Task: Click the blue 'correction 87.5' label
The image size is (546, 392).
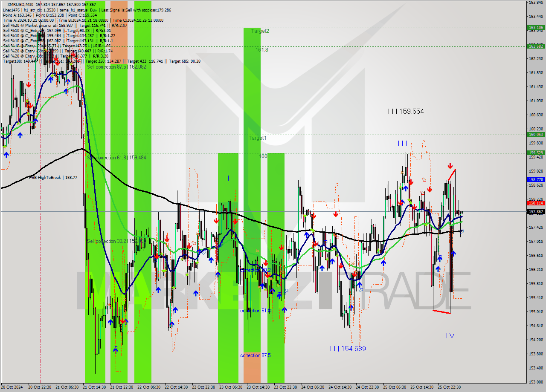Action: 256,355
